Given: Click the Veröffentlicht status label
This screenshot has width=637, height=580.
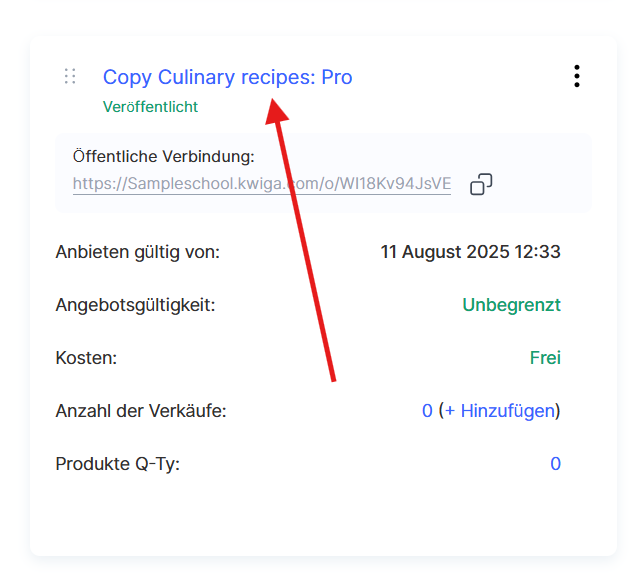Looking at the screenshot, I should coord(150,107).
